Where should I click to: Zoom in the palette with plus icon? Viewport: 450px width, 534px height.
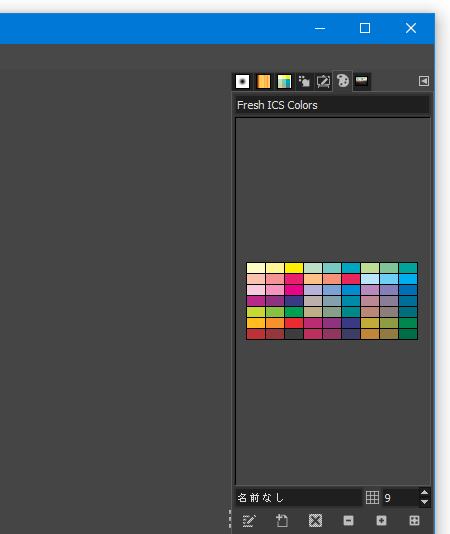tap(381, 520)
